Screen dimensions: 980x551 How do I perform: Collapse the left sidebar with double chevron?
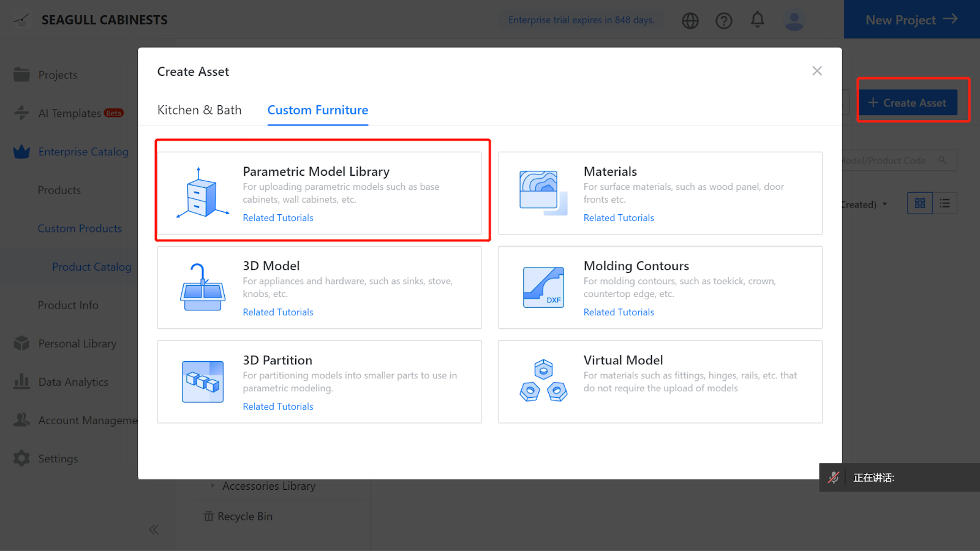pos(154,530)
